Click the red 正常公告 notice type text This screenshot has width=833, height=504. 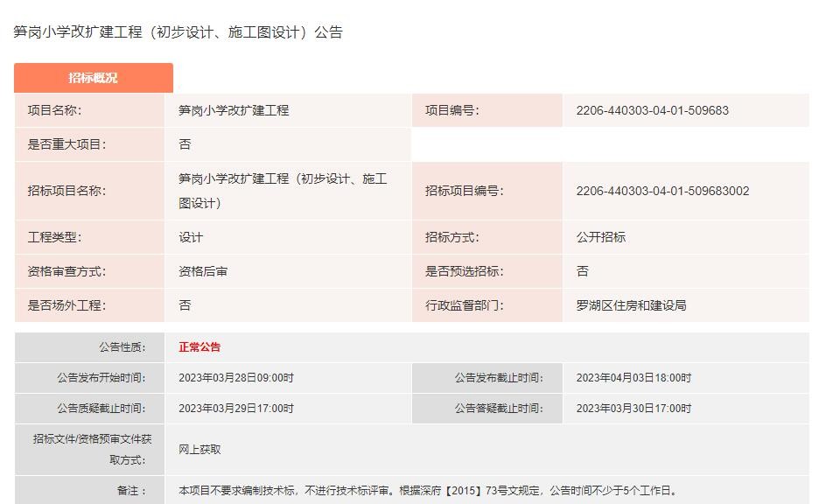[199, 347]
